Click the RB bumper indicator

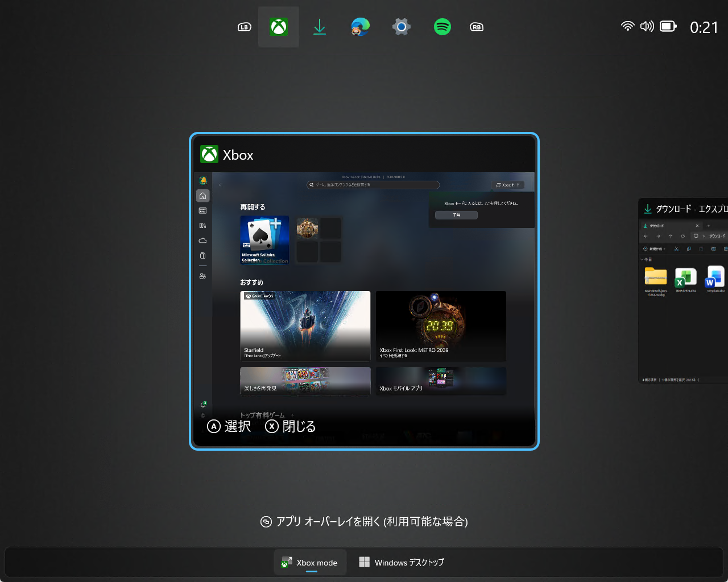pyautogui.click(x=477, y=27)
